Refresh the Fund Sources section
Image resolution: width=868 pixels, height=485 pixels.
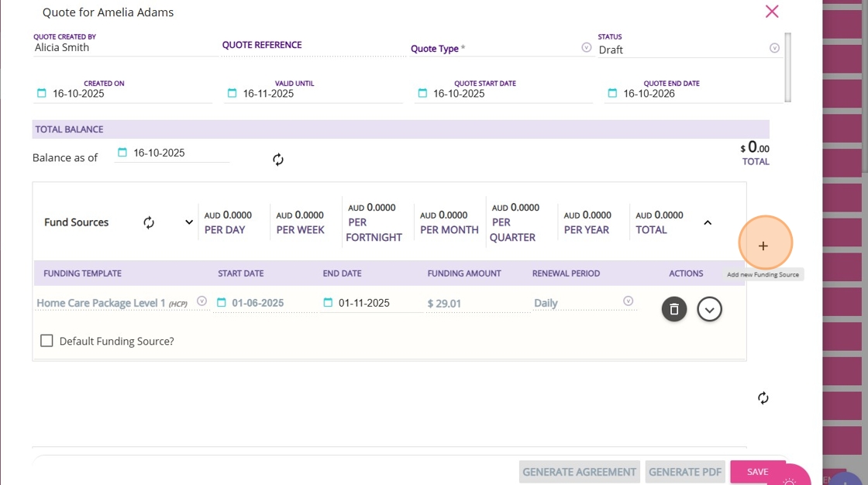click(149, 222)
